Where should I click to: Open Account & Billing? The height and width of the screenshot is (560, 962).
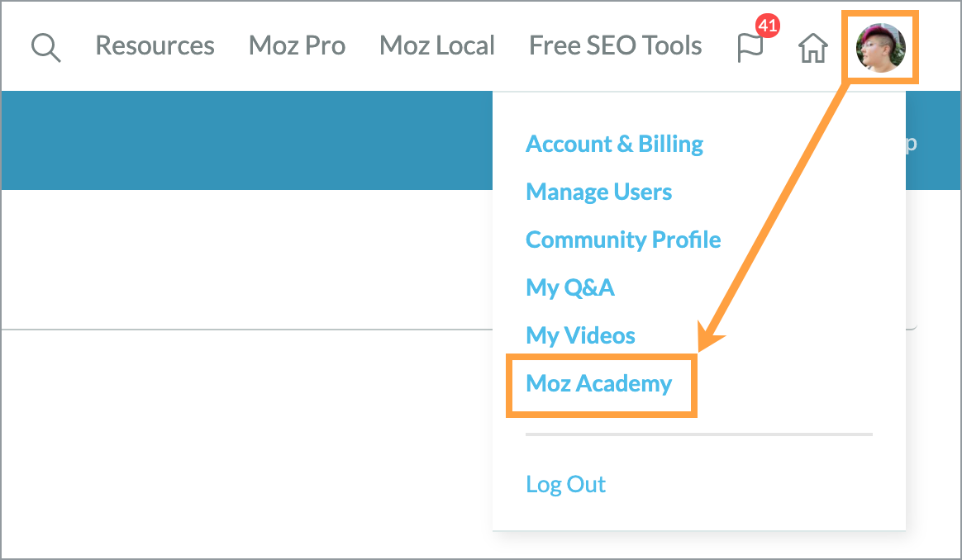coord(614,144)
